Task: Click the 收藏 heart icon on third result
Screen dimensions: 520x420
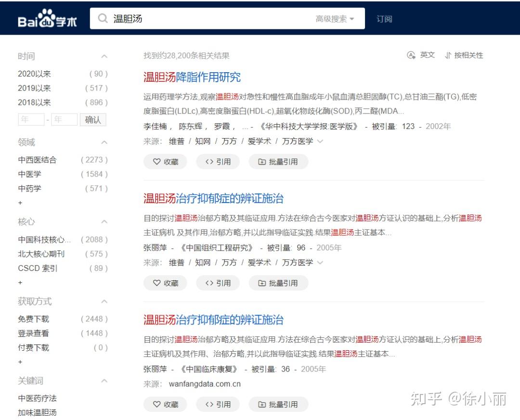Action: coord(156,404)
